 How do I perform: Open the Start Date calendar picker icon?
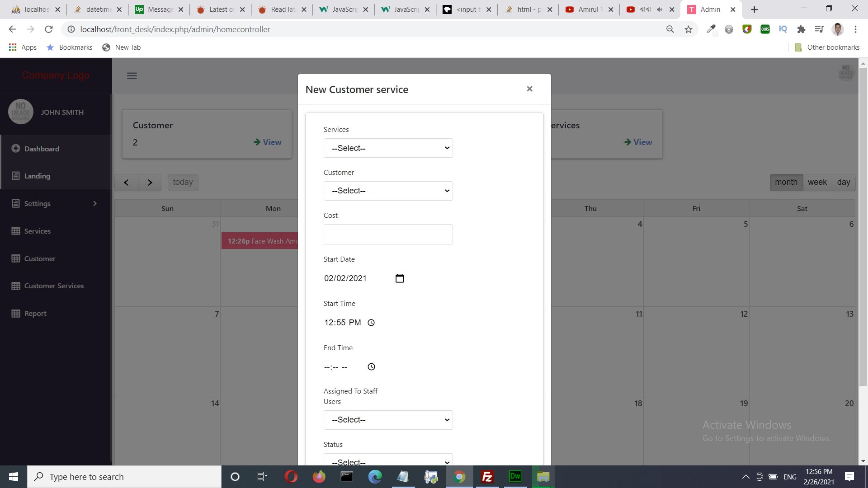(x=400, y=278)
